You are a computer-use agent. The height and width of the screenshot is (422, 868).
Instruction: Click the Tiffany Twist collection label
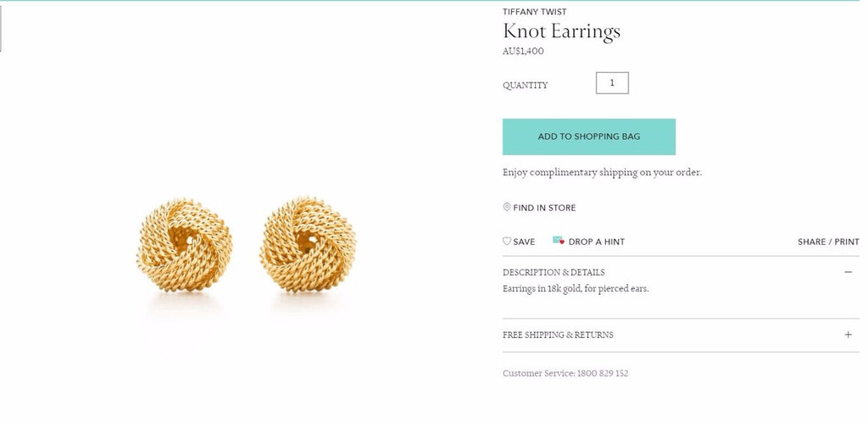pyautogui.click(x=534, y=12)
